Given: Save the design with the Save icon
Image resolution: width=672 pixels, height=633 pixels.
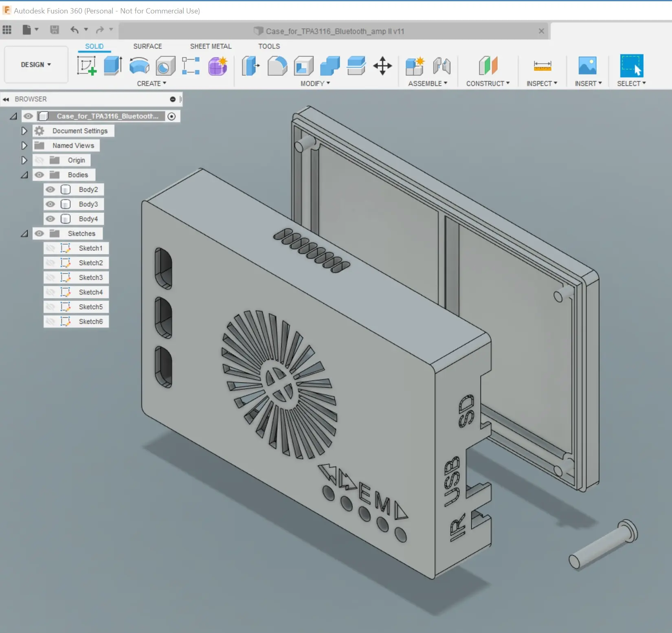Looking at the screenshot, I should (55, 30).
